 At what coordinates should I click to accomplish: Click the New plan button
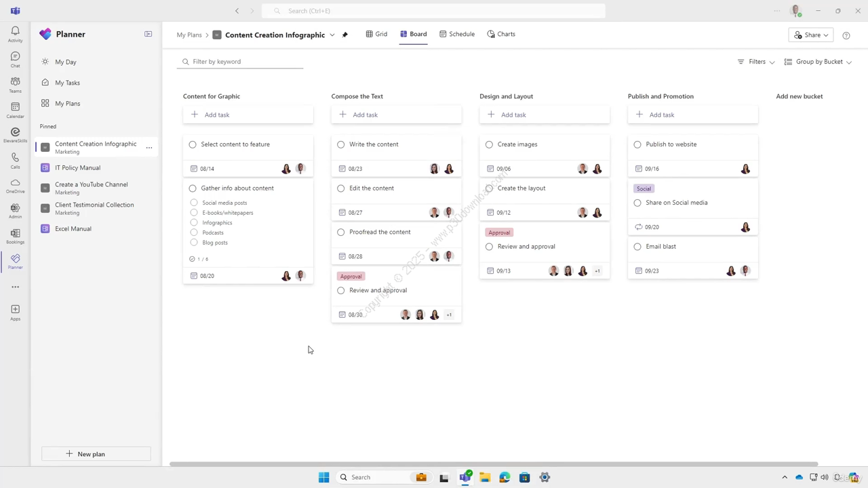tap(96, 454)
